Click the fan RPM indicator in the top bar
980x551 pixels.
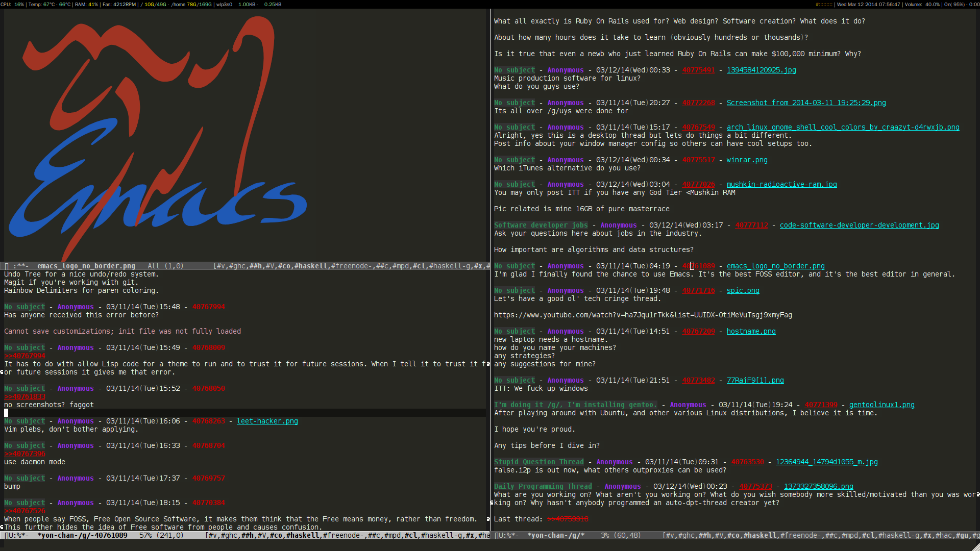(118, 4)
